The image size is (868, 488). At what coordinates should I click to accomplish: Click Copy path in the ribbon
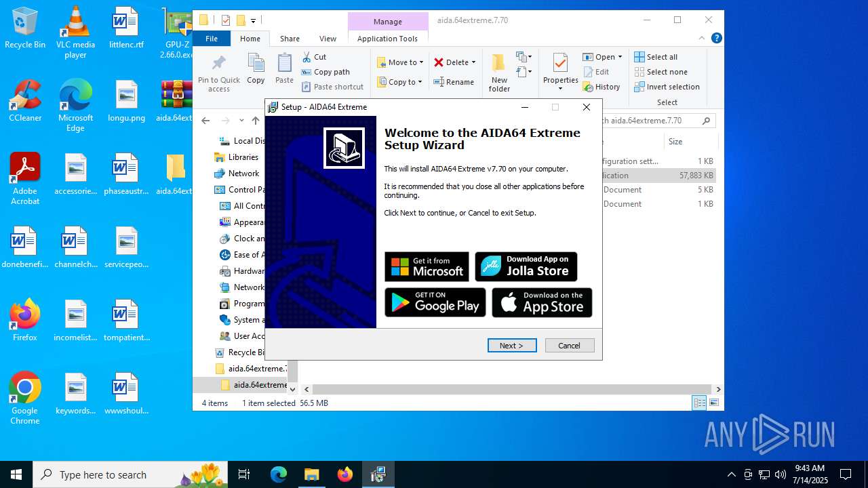coord(325,72)
